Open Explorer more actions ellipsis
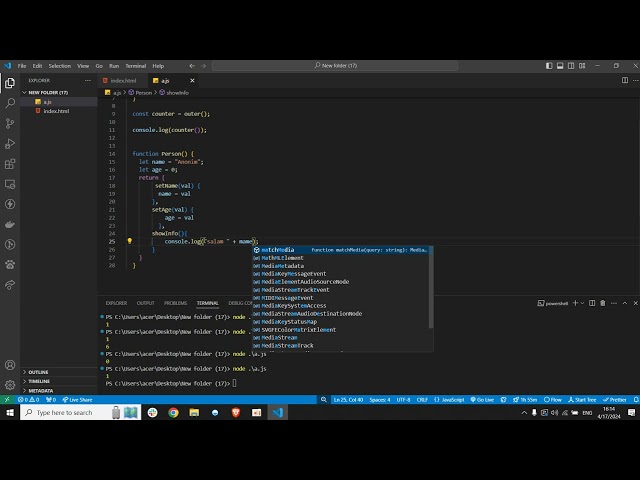The width and height of the screenshot is (640, 480). tap(88, 80)
